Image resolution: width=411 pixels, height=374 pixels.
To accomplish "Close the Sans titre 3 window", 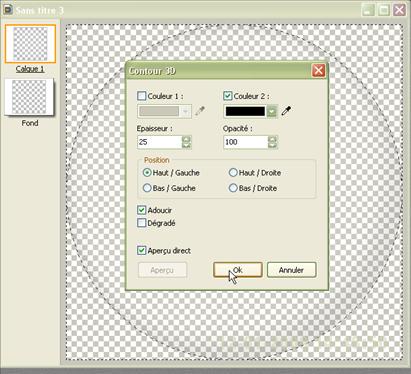I will (x=399, y=10).
